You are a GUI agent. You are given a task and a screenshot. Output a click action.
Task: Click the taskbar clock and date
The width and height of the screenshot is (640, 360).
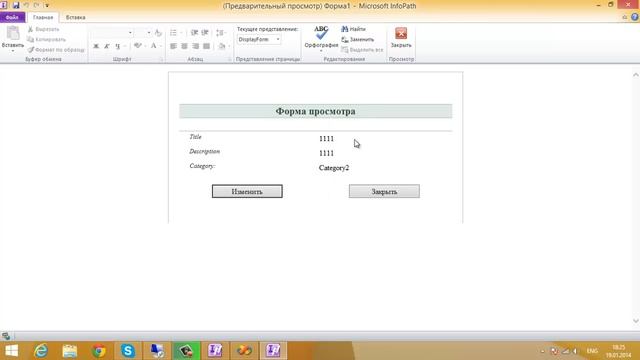click(618, 351)
